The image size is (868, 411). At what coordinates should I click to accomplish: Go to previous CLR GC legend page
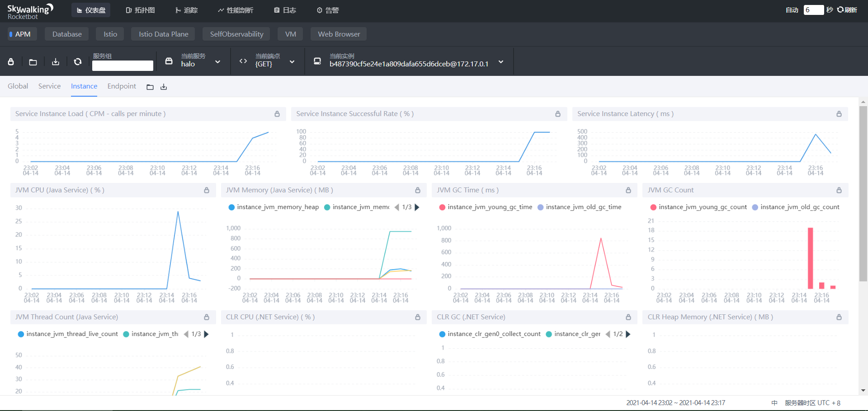(x=608, y=334)
